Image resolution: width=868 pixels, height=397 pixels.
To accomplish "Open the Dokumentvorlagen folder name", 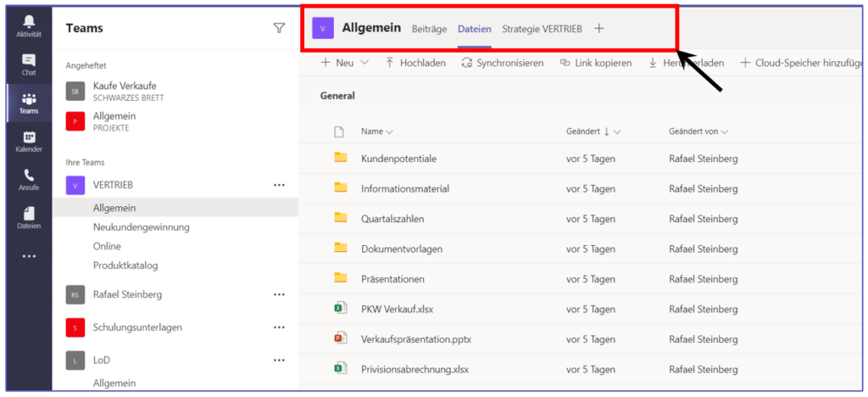I will coord(401,249).
